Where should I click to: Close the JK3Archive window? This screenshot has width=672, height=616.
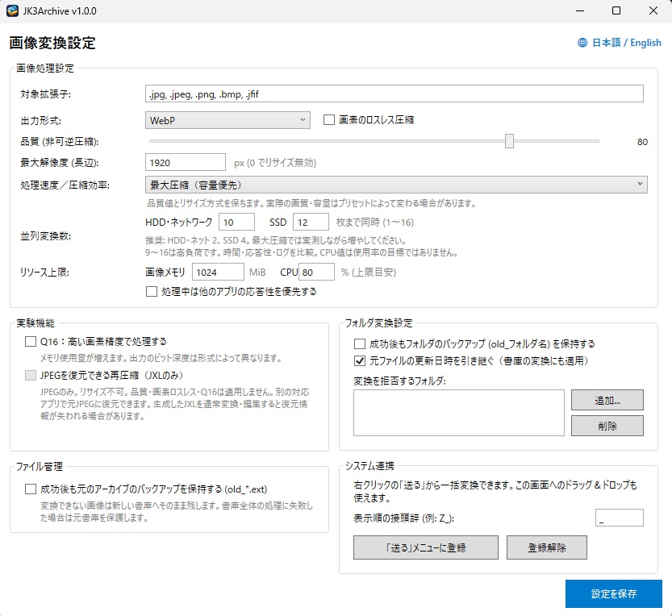(653, 10)
